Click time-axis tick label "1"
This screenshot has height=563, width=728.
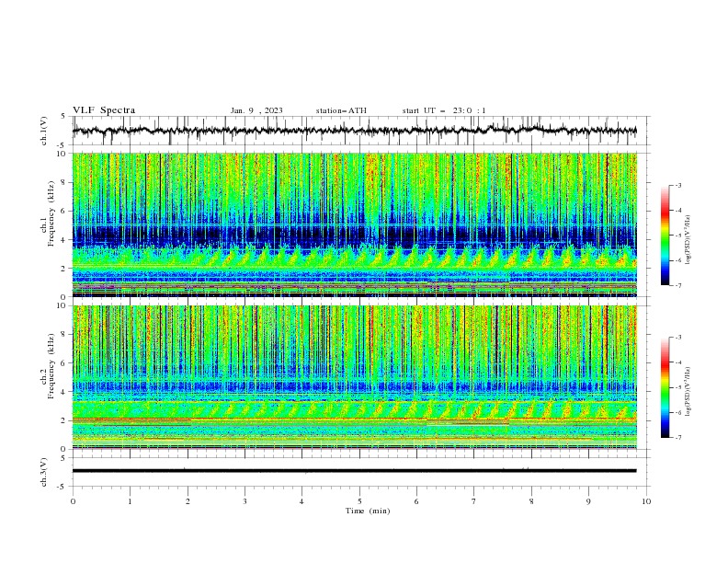click(x=130, y=501)
